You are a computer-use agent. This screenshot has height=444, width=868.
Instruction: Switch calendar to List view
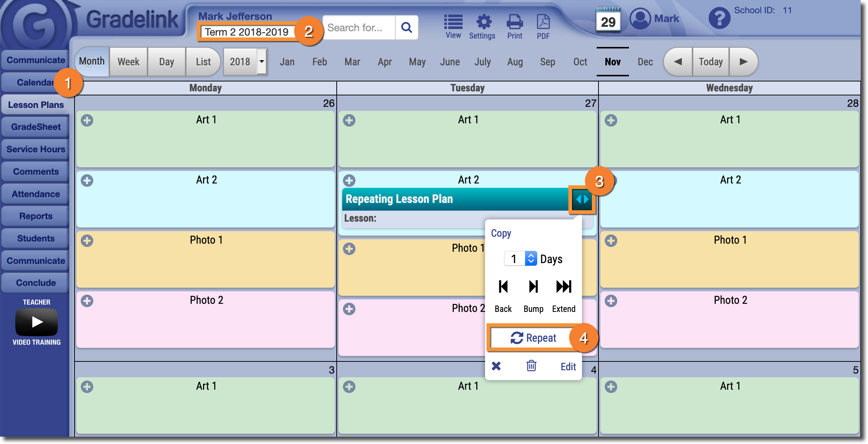(x=203, y=62)
